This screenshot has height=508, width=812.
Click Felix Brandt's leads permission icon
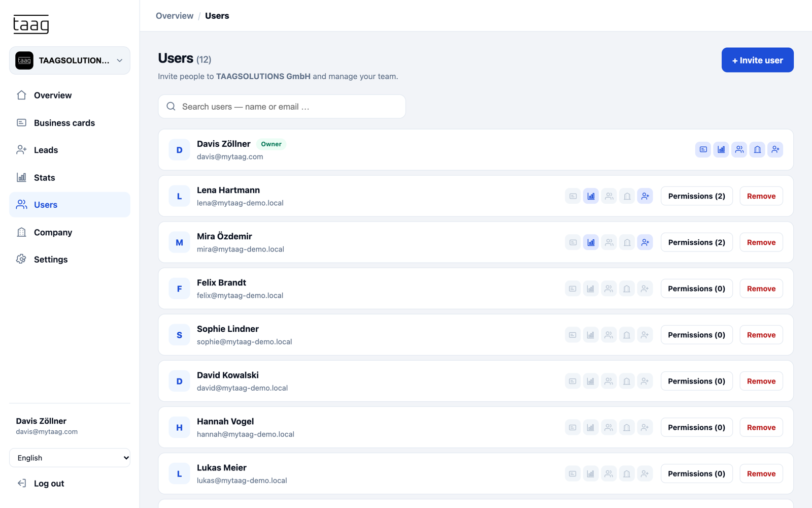point(645,289)
